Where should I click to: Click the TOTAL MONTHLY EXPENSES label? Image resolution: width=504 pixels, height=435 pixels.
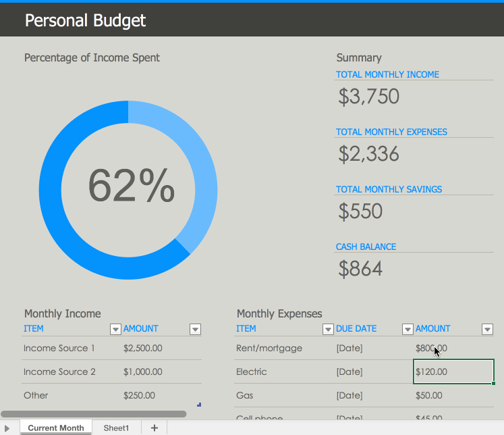391,132
